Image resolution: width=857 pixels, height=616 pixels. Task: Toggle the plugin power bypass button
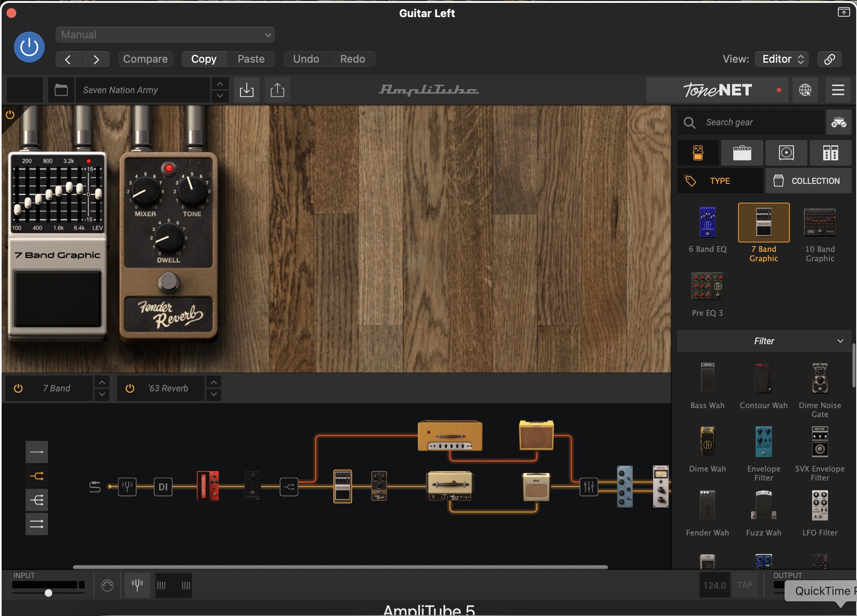(x=29, y=47)
